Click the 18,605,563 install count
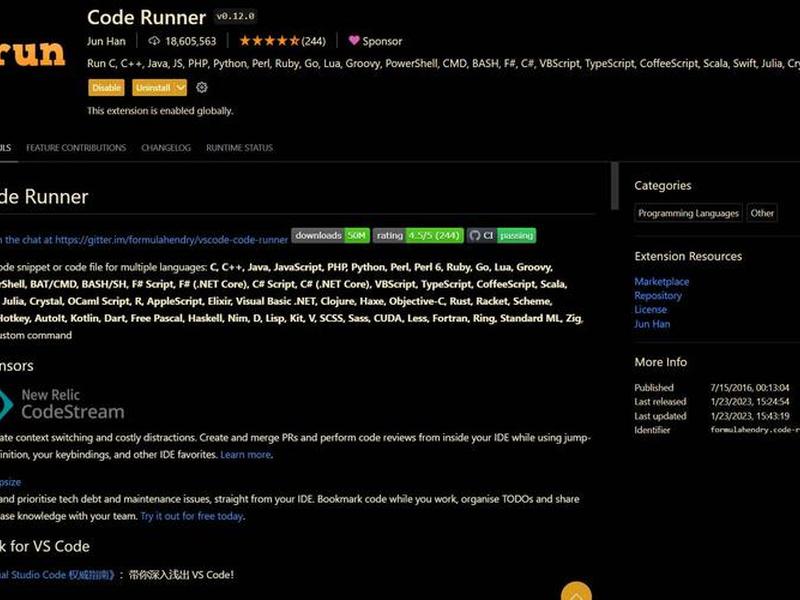 [x=190, y=41]
